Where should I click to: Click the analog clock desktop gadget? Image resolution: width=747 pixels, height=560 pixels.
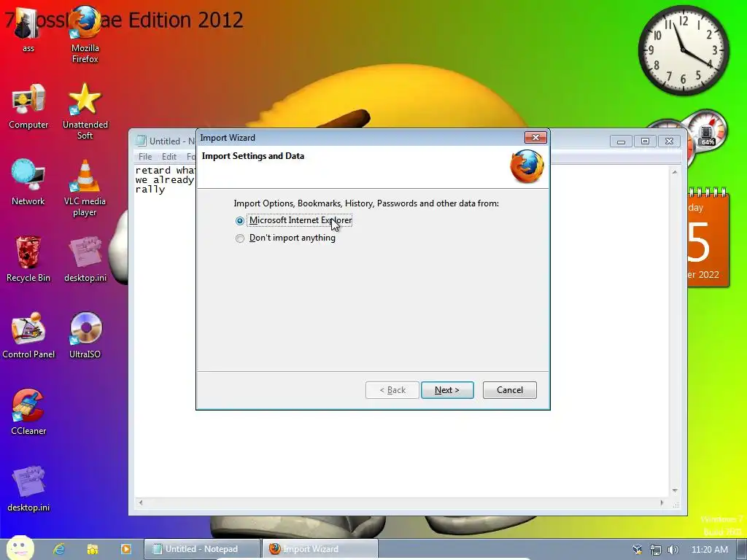click(683, 50)
